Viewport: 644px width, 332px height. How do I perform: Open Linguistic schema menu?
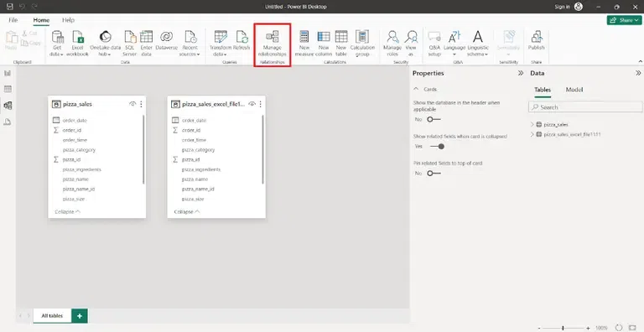point(478,43)
